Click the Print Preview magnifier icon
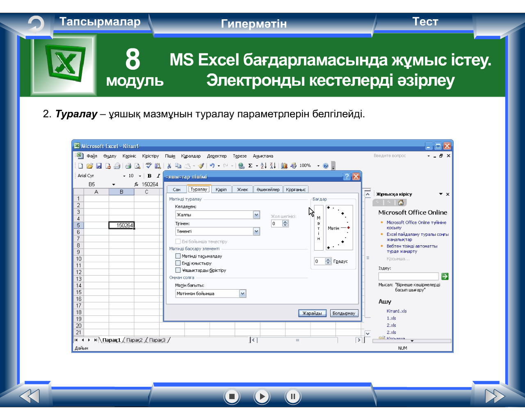Viewport: 525px width, 420px height. point(137,166)
